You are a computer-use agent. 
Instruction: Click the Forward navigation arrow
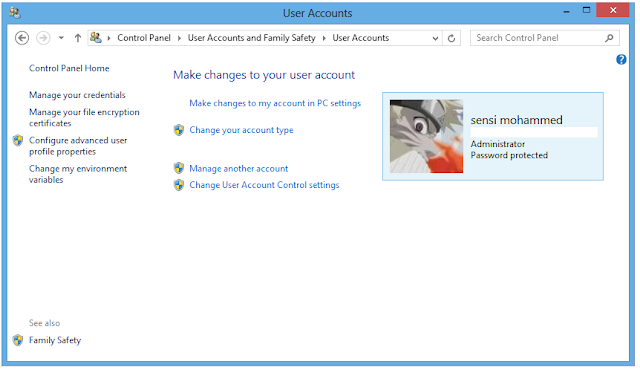click(43, 38)
